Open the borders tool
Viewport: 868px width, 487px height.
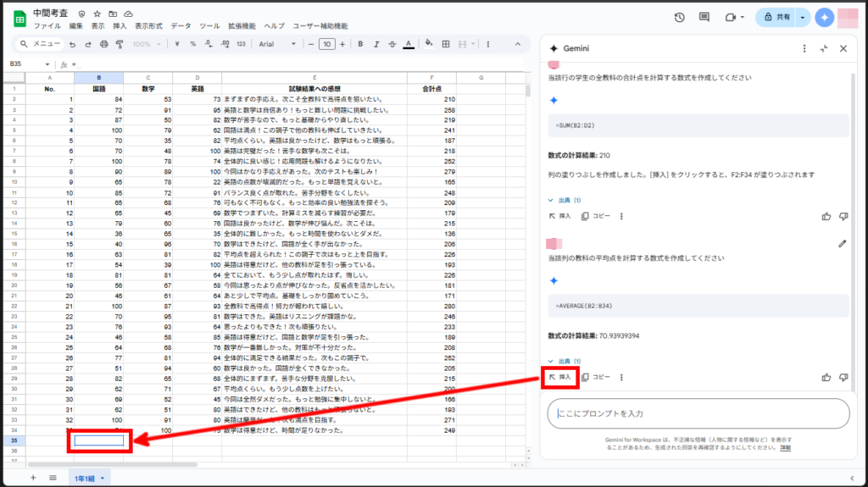pyautogui.click(x=446, y=44)
